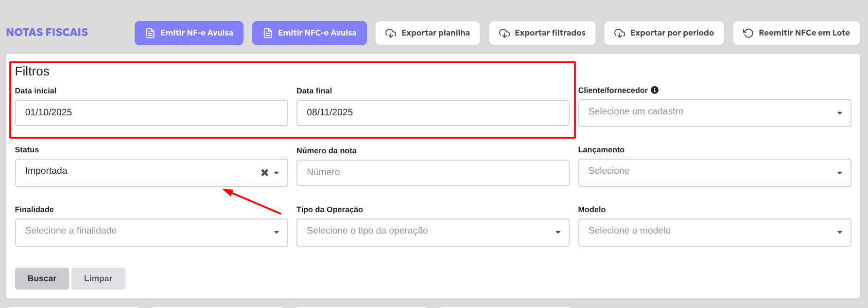This screenshot has height=308, width=868.
Task: Click the Data inicial date field
Action: [x=151, y=113]
